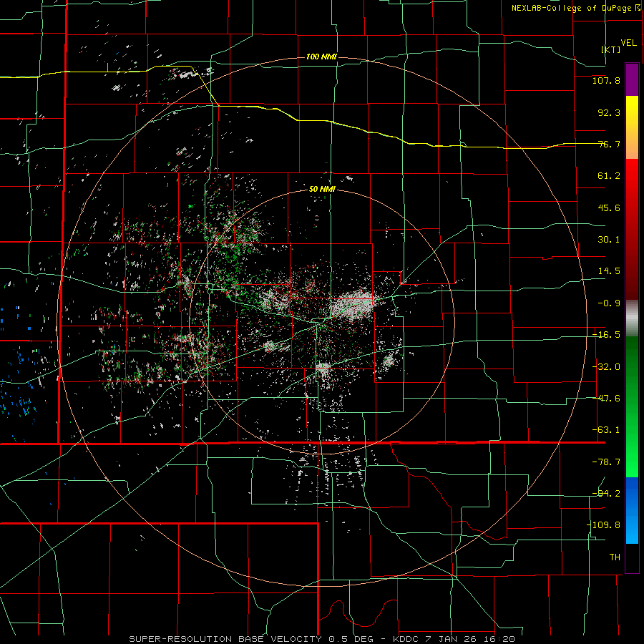The width and height of the screenshot is (644, 644).
Task: Click the TH threshold label in legend
Action: 615,557
